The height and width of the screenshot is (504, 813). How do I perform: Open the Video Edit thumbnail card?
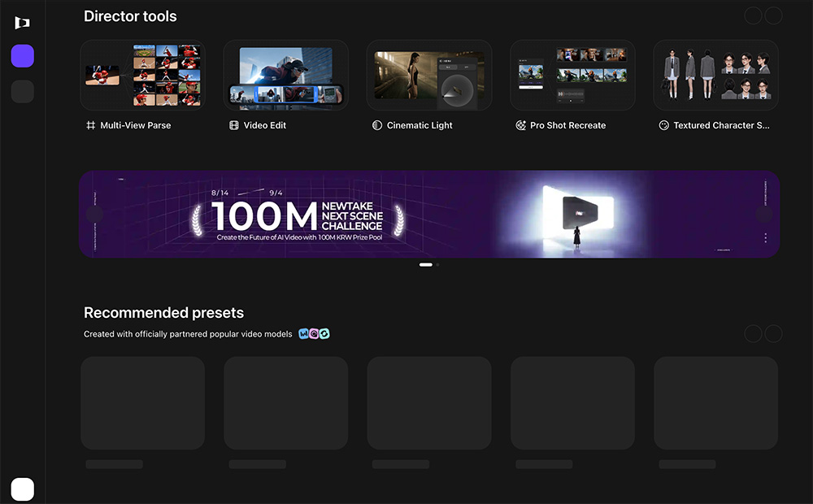pos(285,75)
